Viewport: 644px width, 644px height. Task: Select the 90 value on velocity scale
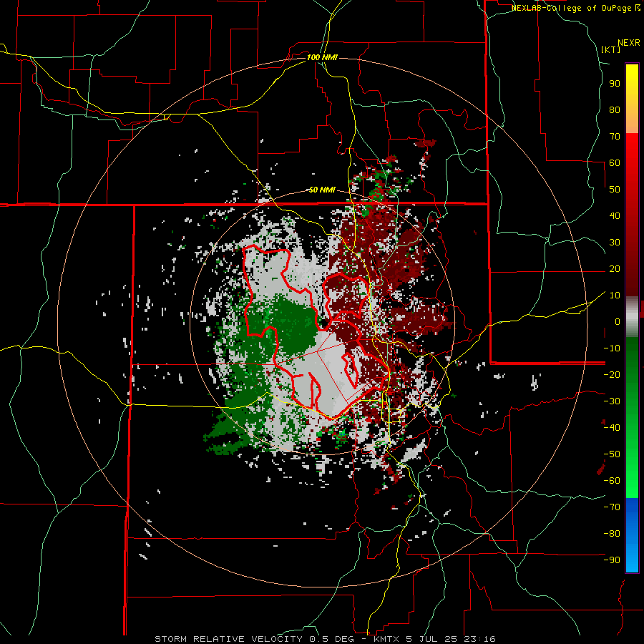coord(615,84)
